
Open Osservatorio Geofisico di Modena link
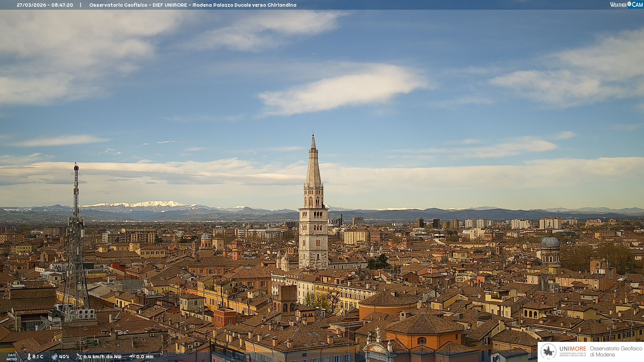click(x=616, y=351)
